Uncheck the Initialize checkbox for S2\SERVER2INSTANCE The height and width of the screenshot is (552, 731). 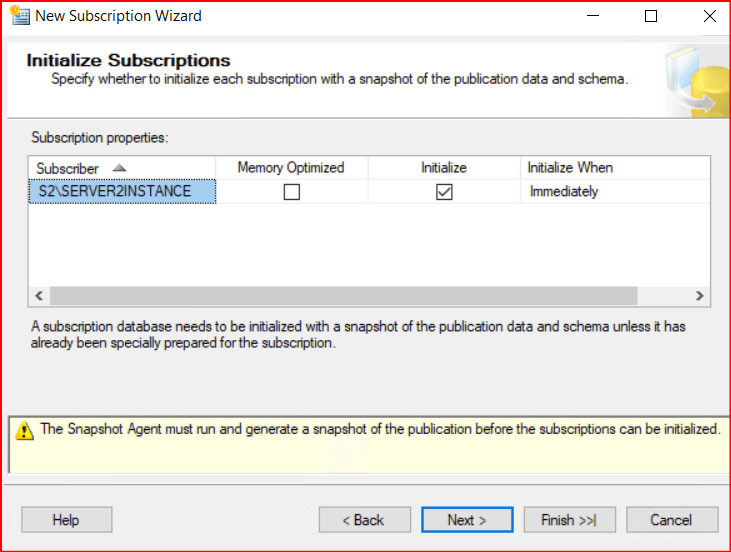pos(444,192)
